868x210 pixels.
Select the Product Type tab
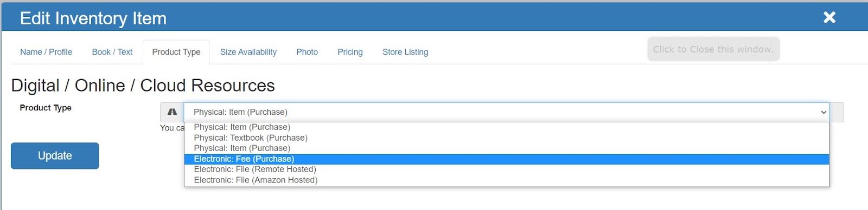[176, 52]
